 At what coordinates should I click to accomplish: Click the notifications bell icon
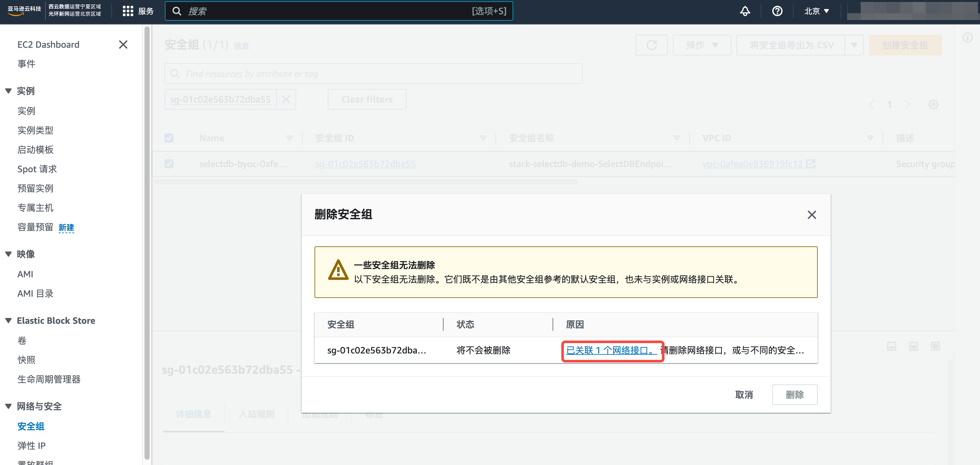pos(745,11)
